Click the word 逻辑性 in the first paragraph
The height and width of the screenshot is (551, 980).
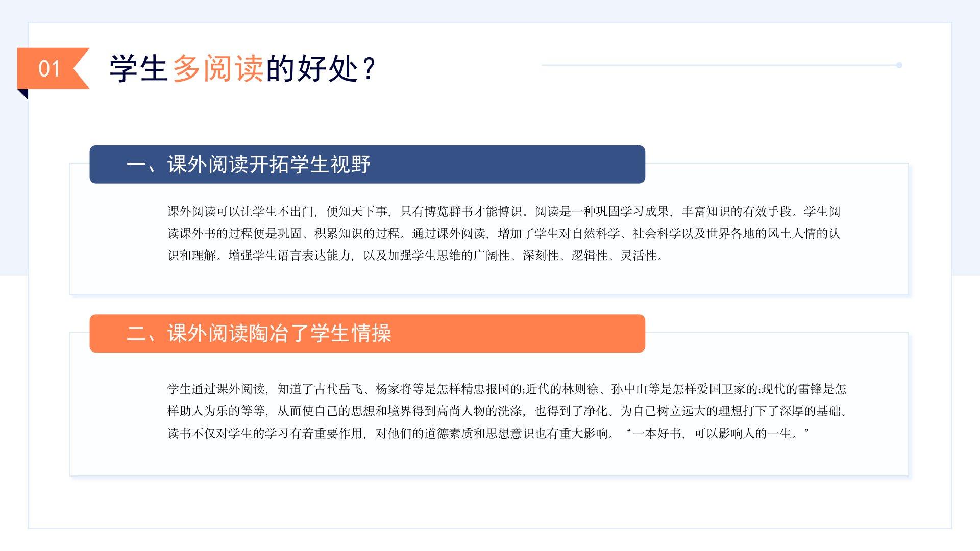click(590, 255)
